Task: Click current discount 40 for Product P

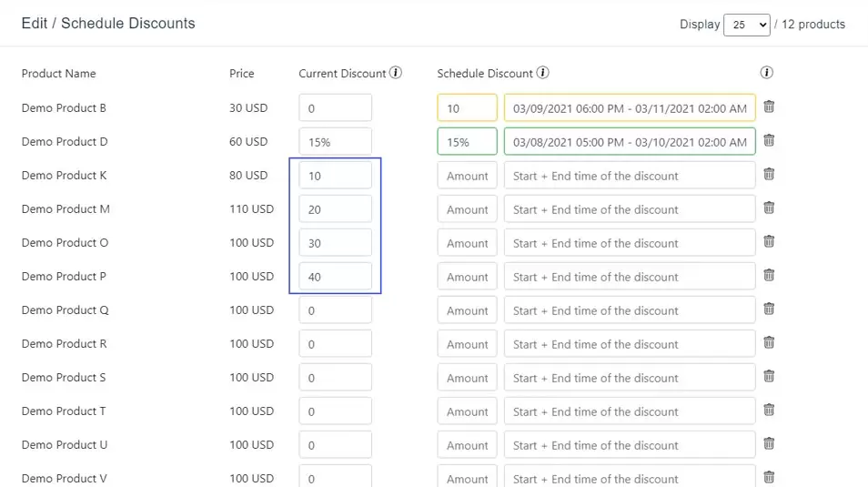Action: click(x=336, y=277)
